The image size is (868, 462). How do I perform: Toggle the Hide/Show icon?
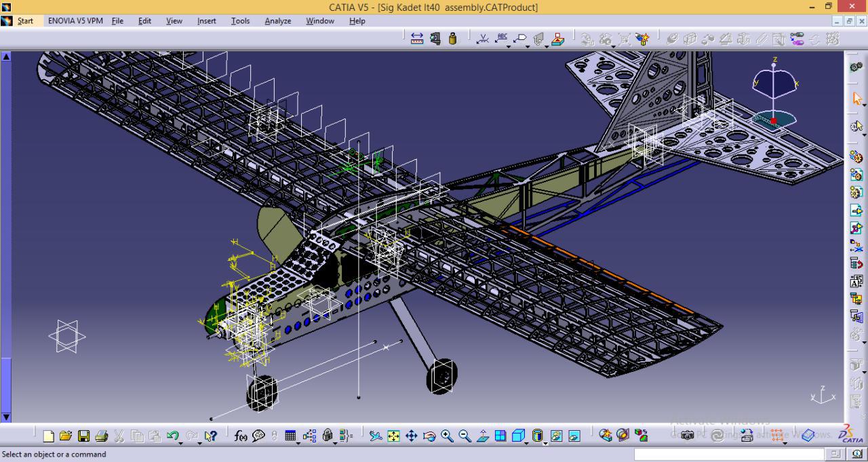556,436
